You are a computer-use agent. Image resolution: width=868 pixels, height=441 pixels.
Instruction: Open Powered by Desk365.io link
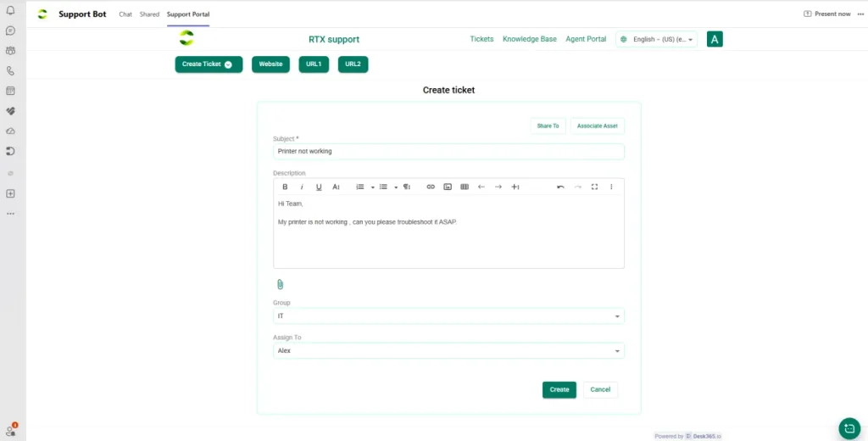pyautogui.click(x=688, y=437)
